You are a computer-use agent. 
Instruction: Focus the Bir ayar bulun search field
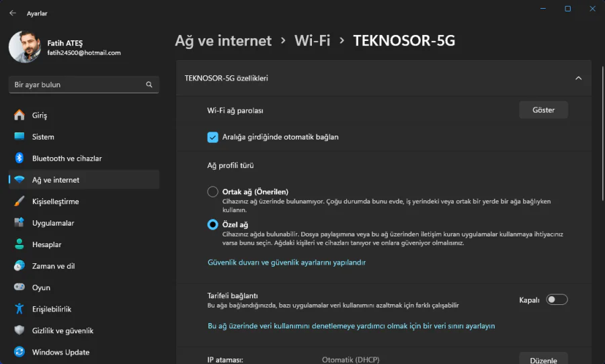click(84, 85)
